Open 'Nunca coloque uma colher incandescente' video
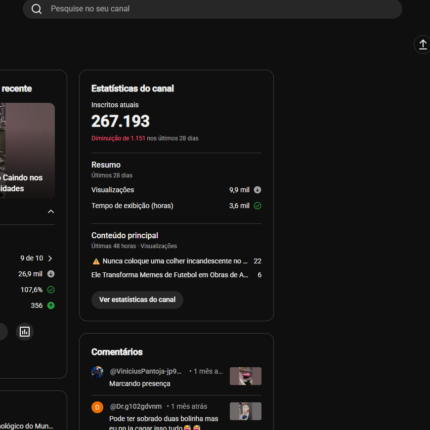This screenshot has width=430, height=430. 175,261
